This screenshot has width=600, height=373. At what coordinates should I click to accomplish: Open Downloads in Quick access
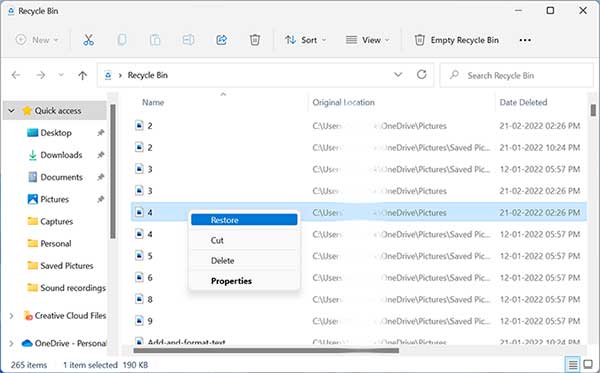[x=61, y=155]
